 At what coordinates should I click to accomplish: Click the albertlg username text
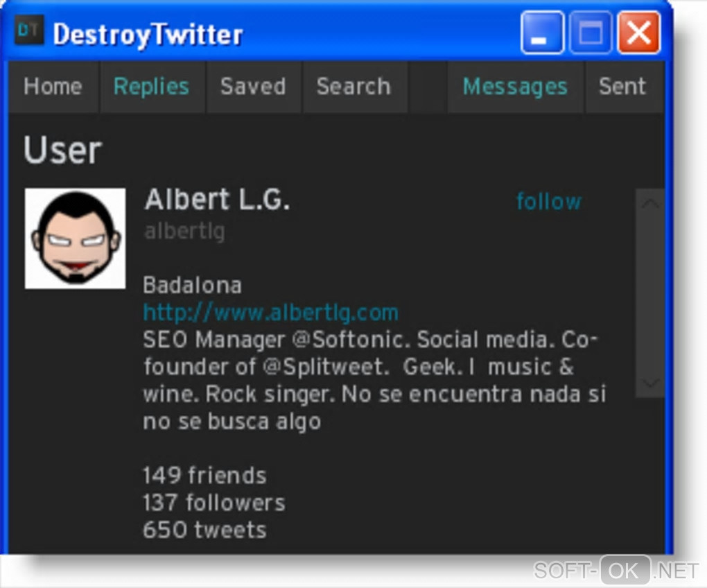tap(184, 232)
